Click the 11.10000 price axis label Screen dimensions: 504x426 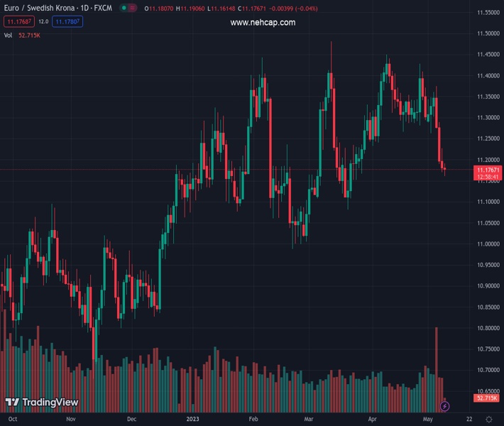(488, 202)
